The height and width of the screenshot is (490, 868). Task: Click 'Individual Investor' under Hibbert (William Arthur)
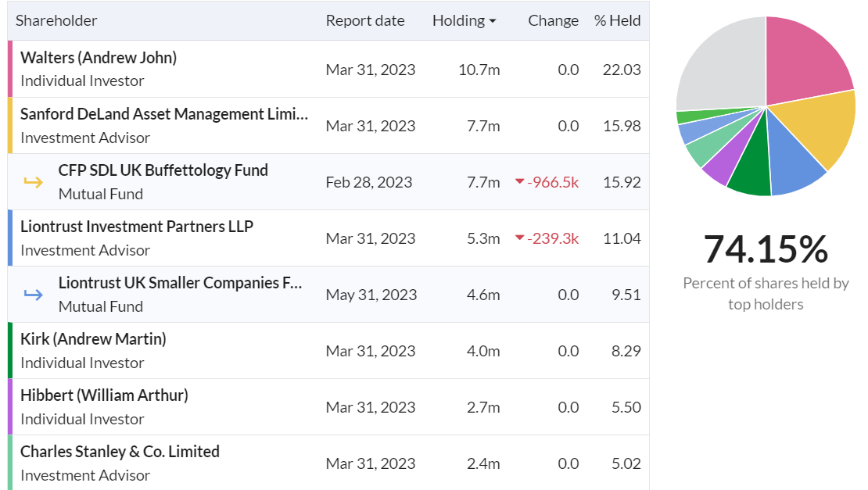pos(82,419)
